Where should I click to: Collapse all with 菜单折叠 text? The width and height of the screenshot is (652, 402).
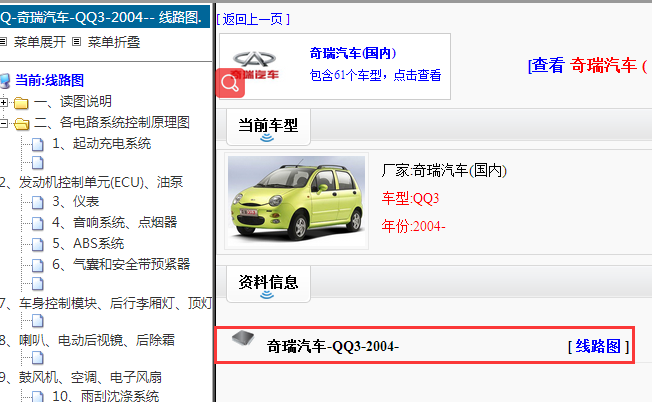[x=114, y=42]
